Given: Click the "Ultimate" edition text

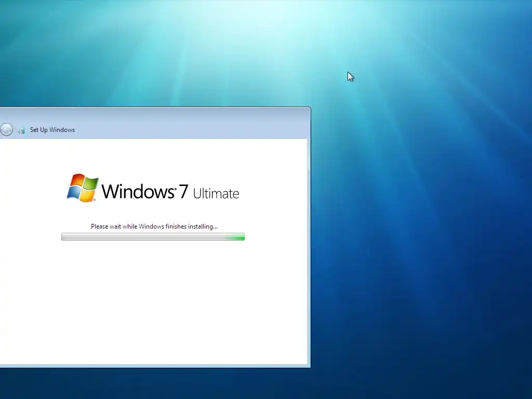Looking at the screenshot, I should tap(216, 194).
